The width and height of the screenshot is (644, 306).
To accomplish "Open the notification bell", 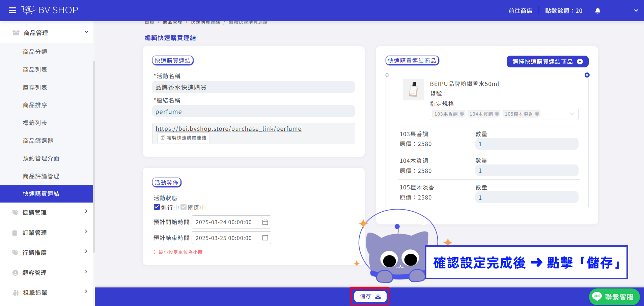I will [597, 10].
